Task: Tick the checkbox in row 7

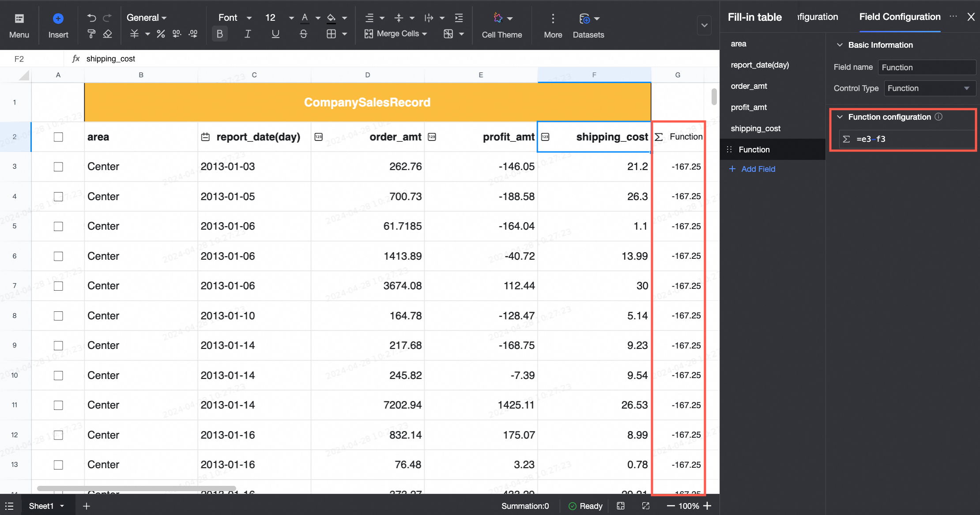Action: click(58, 286)
